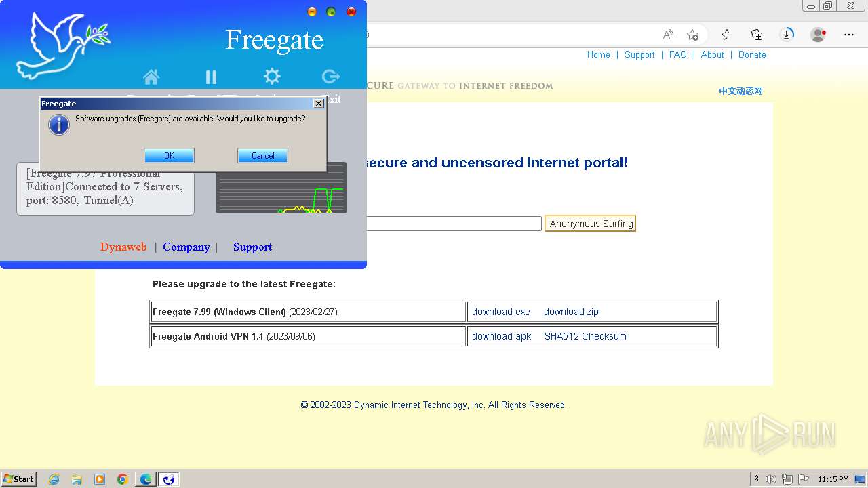Click the Freegate 7.99 (Windows Client) cell

point(308,312)
